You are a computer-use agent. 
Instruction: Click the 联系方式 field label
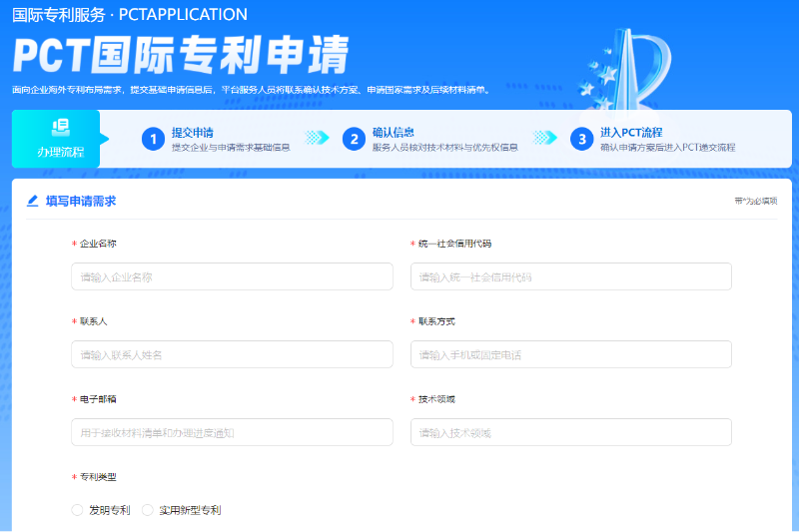436,321
